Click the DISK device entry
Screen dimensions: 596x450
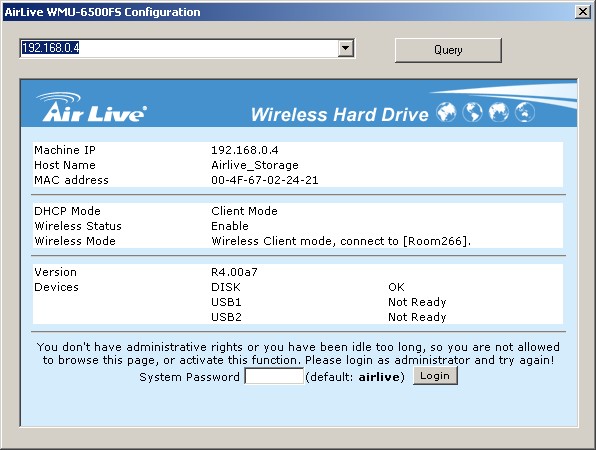coord(226,287)
